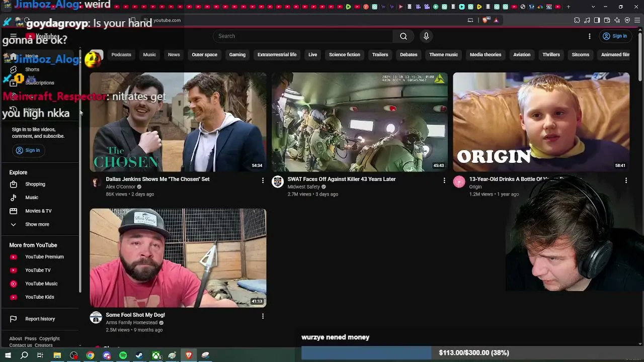Open Steam from the taskbar
This screenshot has height=362, width=644.
(x=139, y=355)
